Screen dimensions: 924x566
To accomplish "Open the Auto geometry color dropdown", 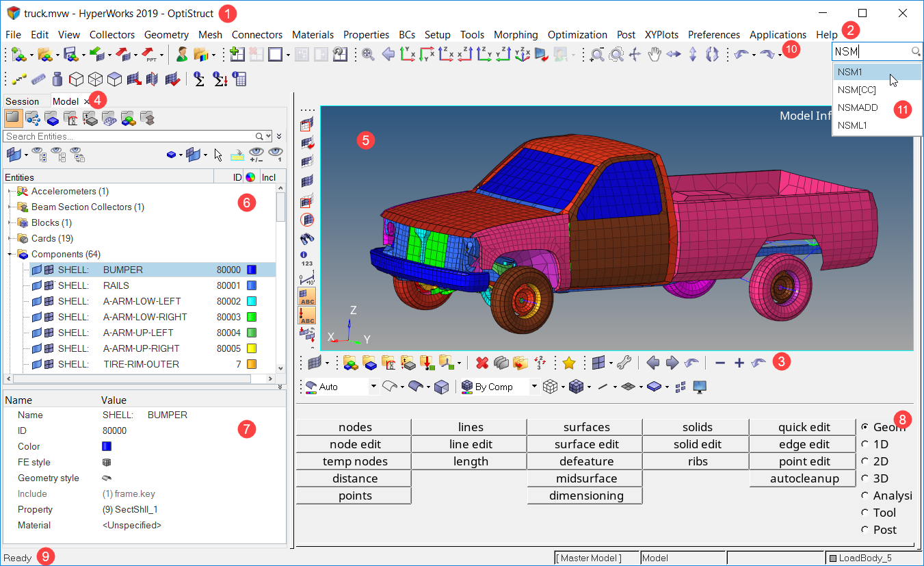I will [373, 387].
